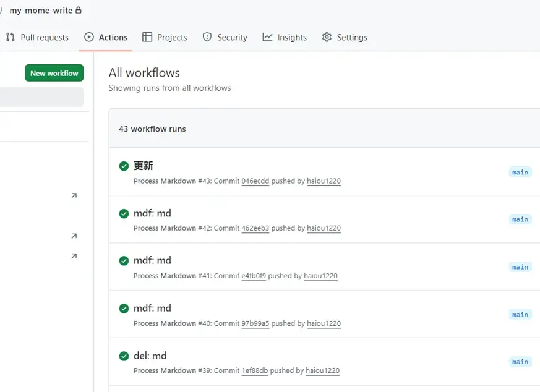Click the lock icon next to repository name
Screen dimensions: 540x392
(78, 11)
